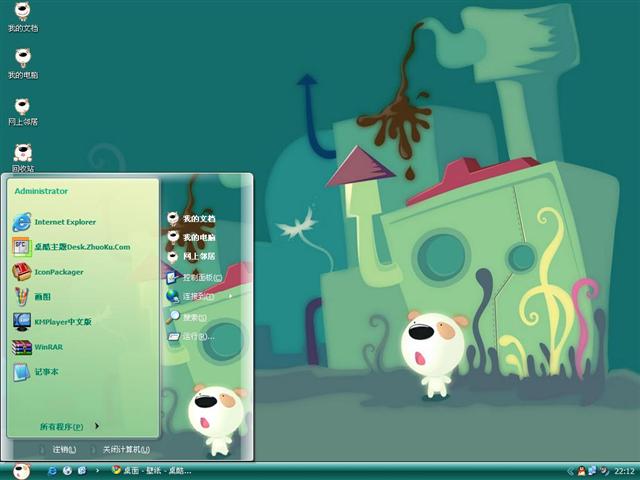Open 记事本 notepad from the start menu

[x=36, y=372]
